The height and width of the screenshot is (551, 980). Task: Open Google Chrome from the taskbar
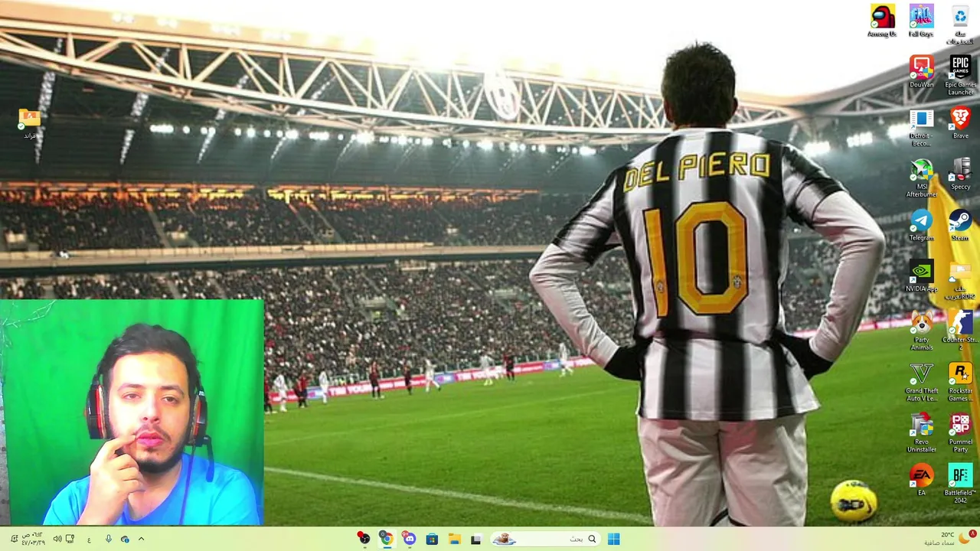pyautogui.click(x=387, y=539)
